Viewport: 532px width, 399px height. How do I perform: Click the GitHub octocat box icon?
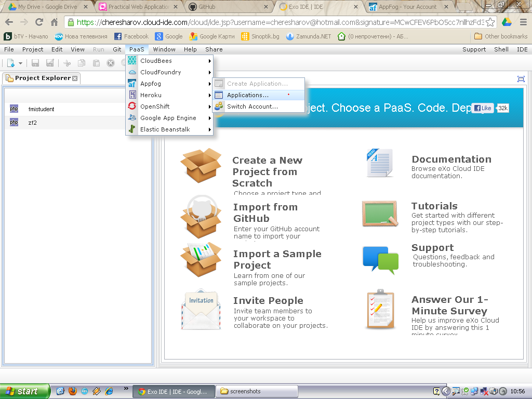(x=201, y=217)
